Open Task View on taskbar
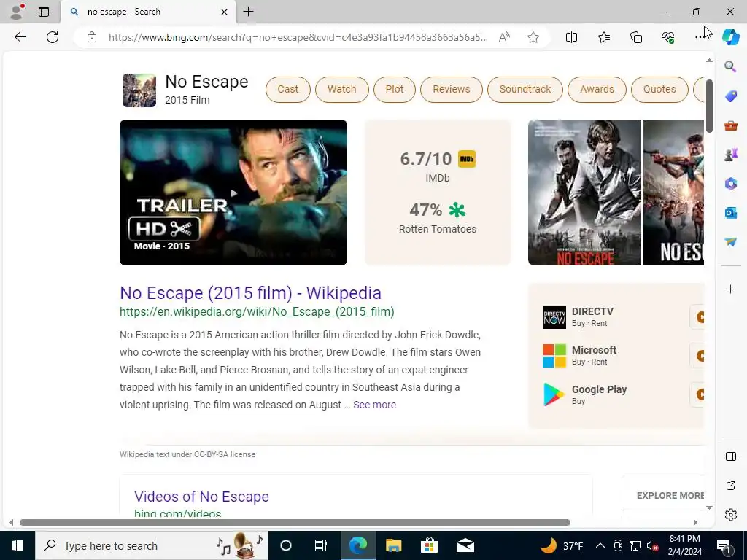Image resolution: width=747 pixels, height=560 pixels. [321, 545]
